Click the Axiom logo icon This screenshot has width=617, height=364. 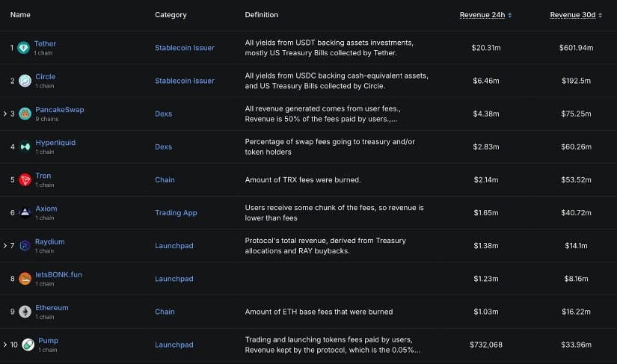point(25,213)
